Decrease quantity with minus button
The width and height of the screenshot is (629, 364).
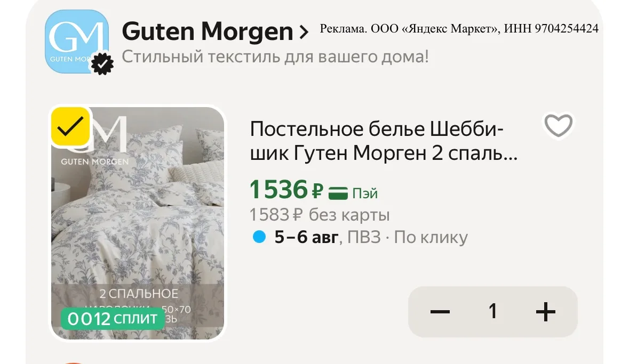click(x=440, y=311)
